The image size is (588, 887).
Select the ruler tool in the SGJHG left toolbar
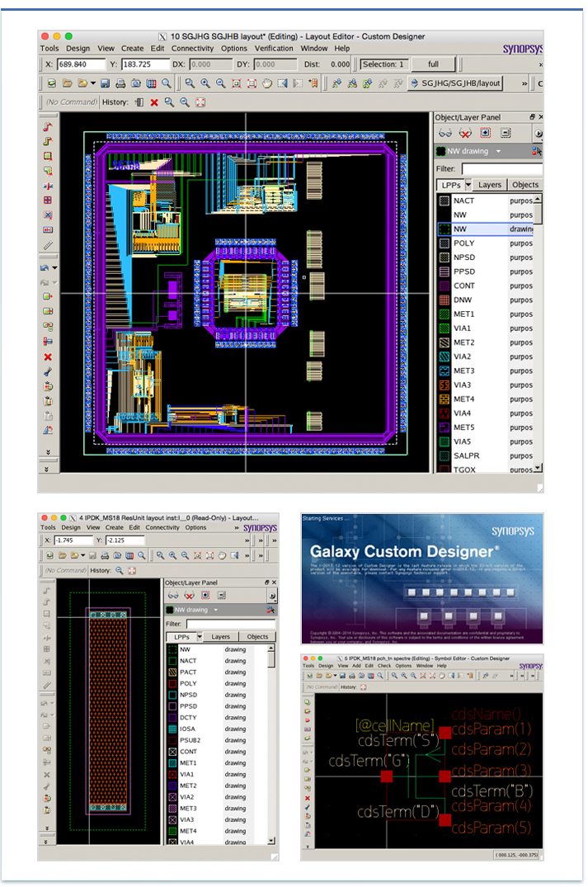tap(48, 245)
